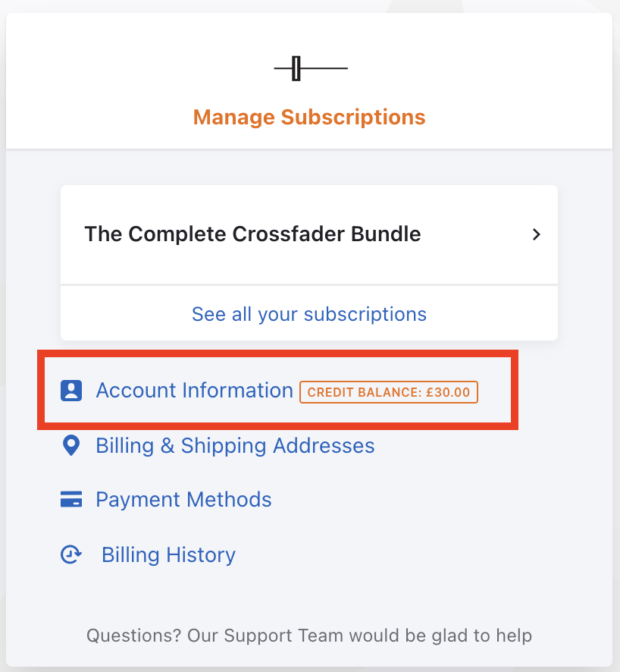Open Billing & Shipping Addresses
620x672 pixels.
pyautogui.click(x=235, y=446)
